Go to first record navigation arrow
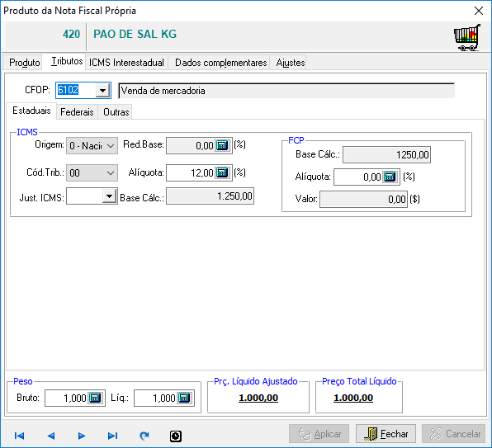 point(20,436)
